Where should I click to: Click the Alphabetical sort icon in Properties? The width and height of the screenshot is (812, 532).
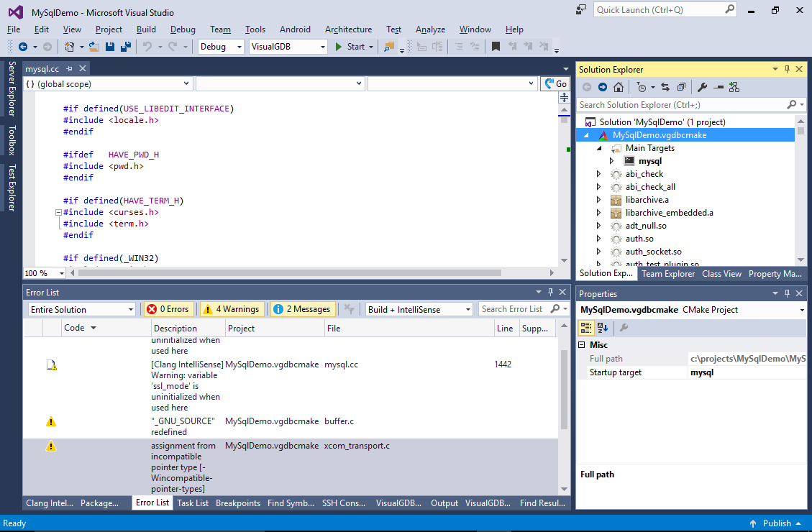pyautogui.click(x=602, y=327)
